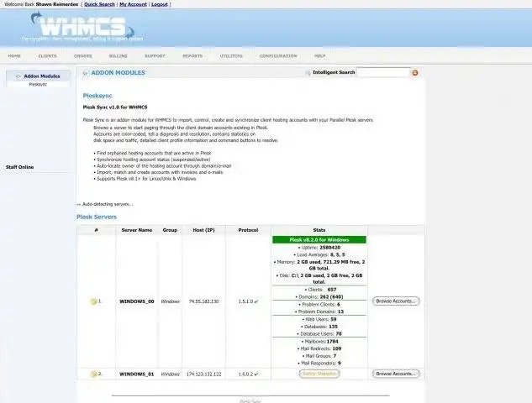Browse Accounts for WINDOWS_00 server
Image resolution: width=532 pixels, height=403 pixels.
pos(396,301)
